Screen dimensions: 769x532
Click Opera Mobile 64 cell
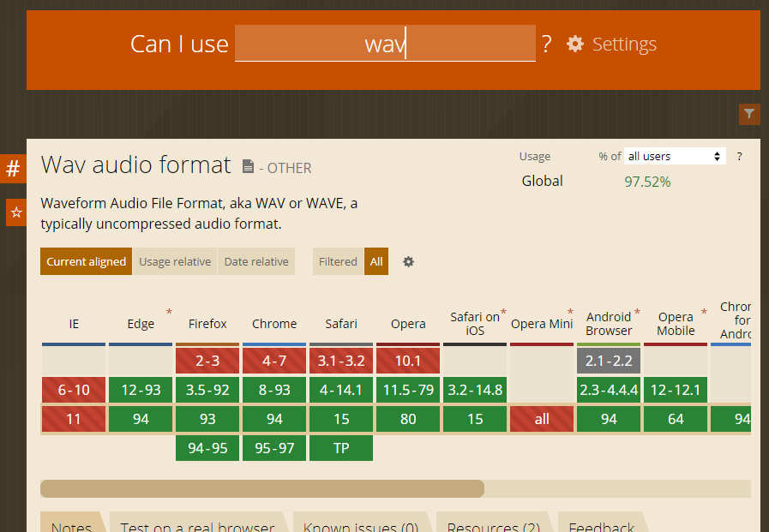tap(676, 419)
